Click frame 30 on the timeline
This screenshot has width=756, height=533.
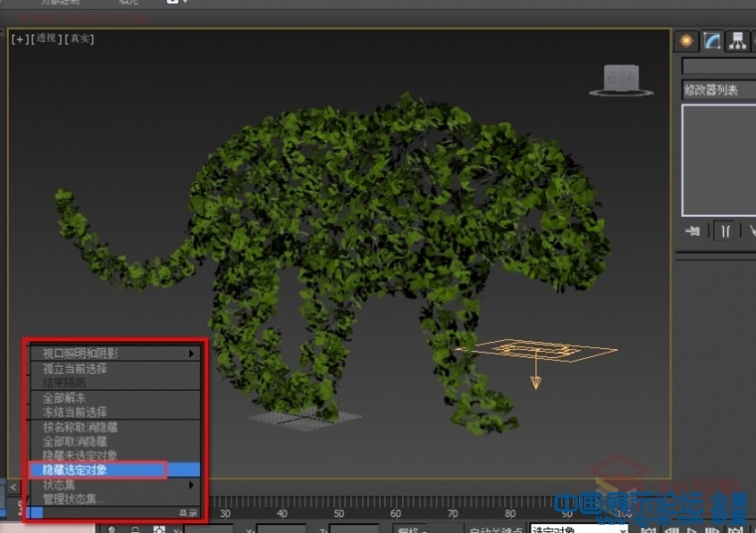click(225, 514)
